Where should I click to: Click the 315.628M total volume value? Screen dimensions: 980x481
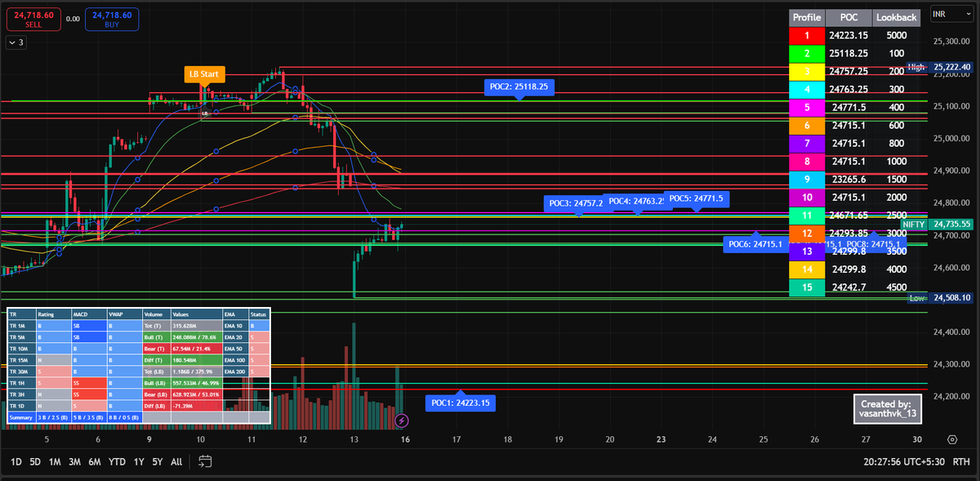[x=195, y=325]
